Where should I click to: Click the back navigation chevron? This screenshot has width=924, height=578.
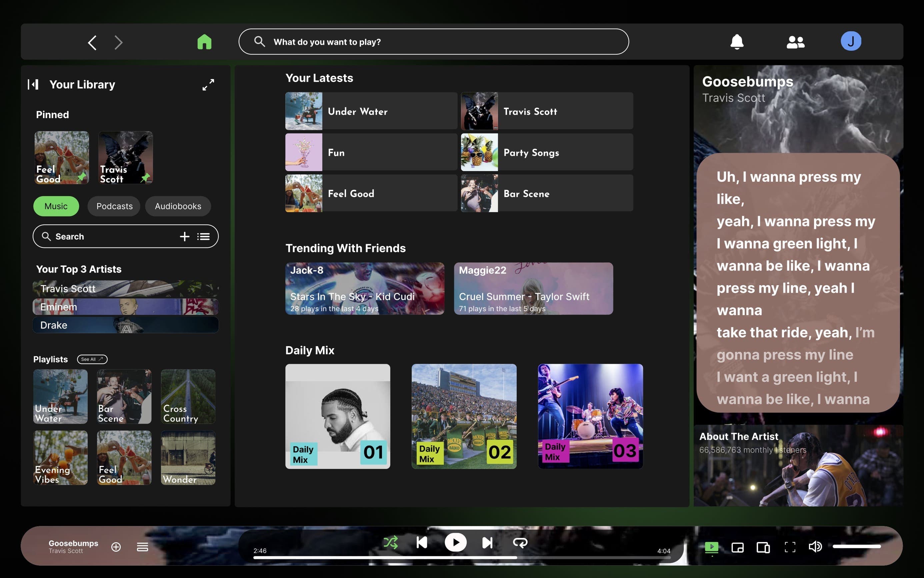pos(92,42)
